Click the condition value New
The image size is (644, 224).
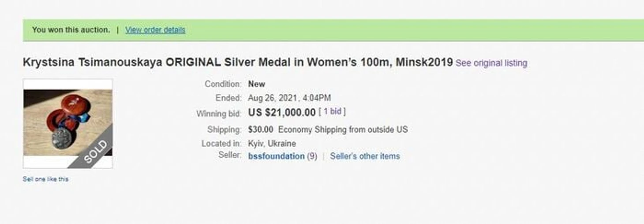click(x=257, y=84)
